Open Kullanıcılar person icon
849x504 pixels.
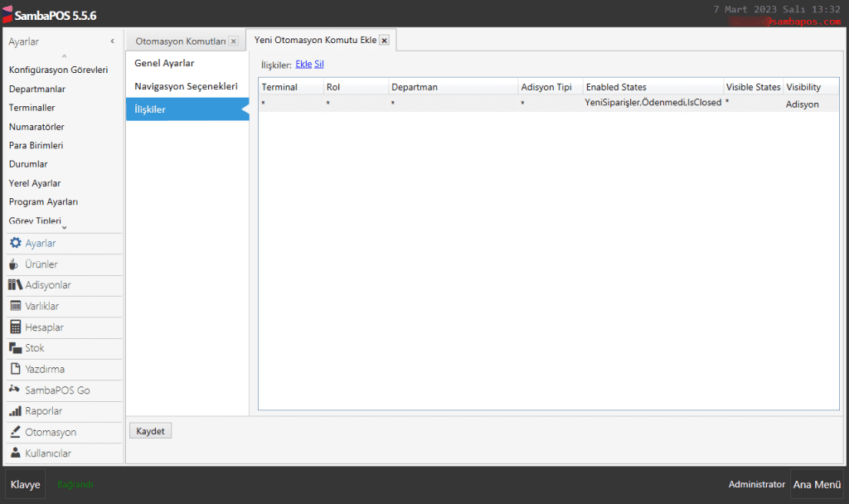pos(15,453)
